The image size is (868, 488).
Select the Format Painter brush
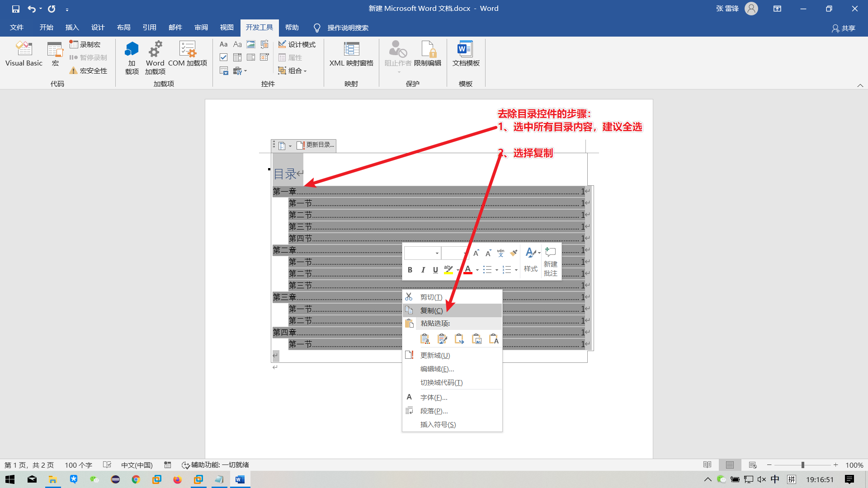[x=514, y=253]
